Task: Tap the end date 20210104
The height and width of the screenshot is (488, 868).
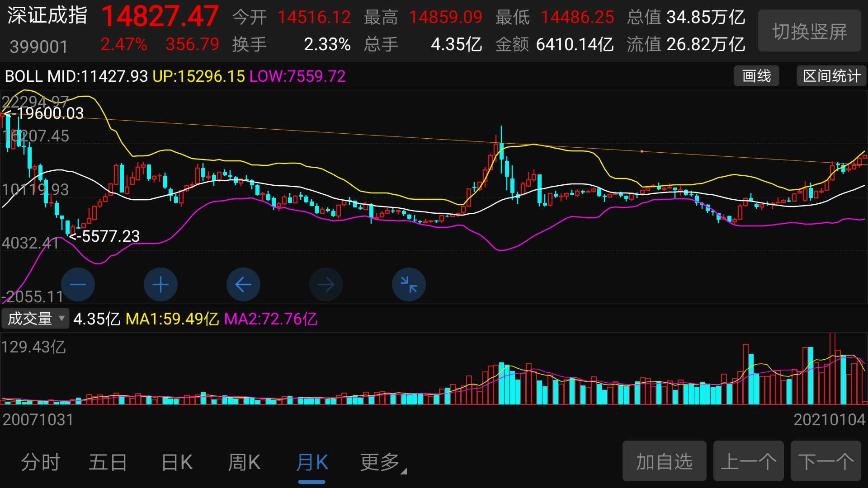Action: point(830,419)
